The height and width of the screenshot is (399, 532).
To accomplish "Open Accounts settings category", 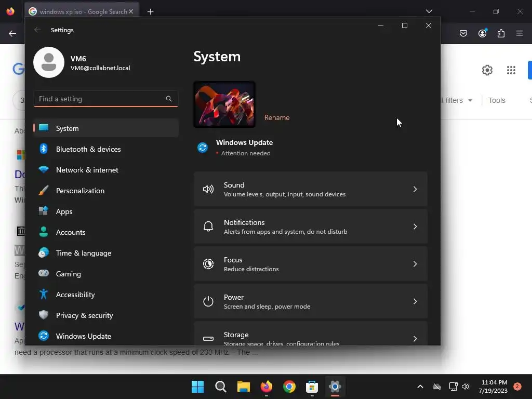I will tap(106, 232).
